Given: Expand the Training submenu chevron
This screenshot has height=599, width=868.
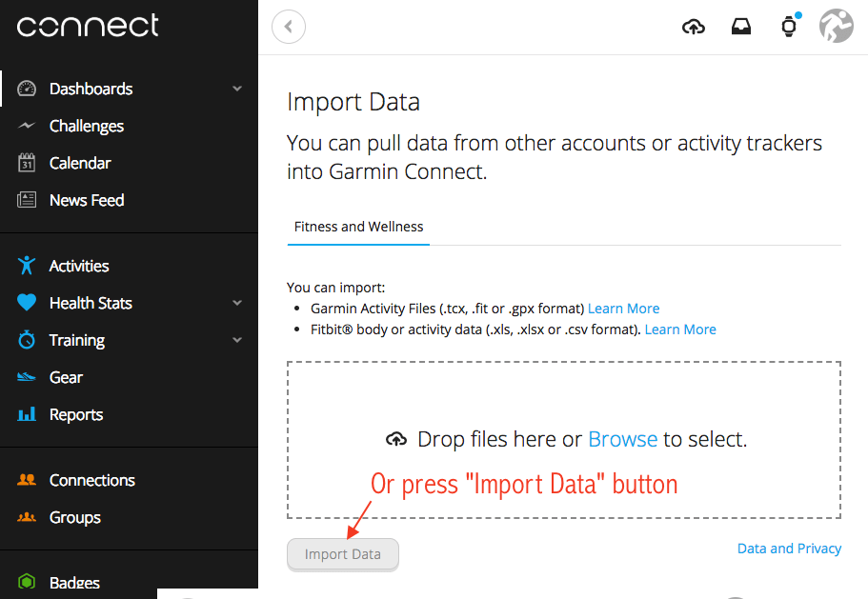Looking at the screenshot, I should point(237,340).
